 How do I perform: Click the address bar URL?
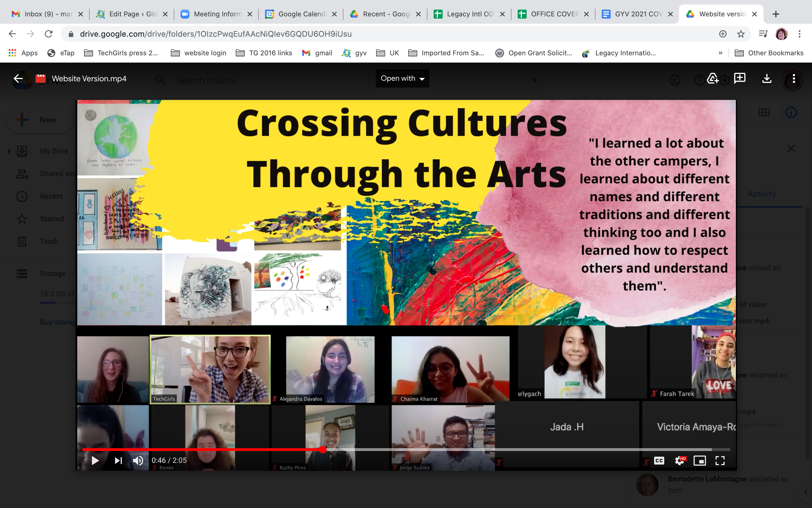tap(216, 34)
